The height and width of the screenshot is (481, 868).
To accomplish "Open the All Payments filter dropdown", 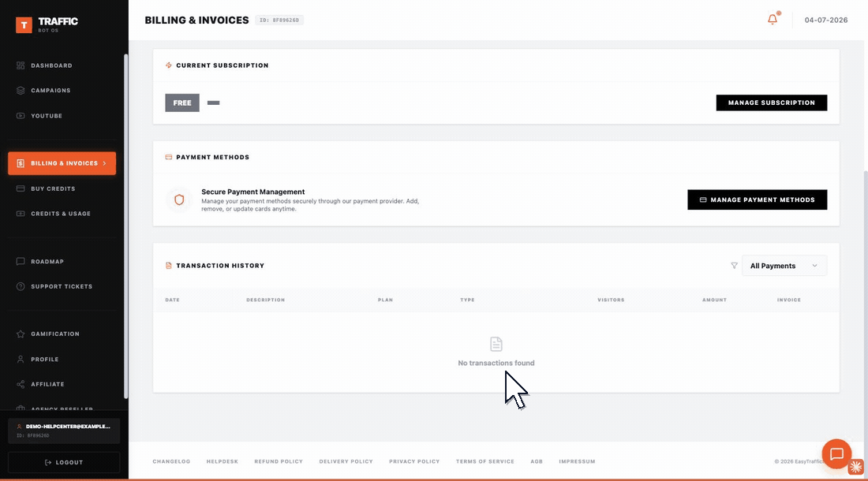I will [784, 266].
